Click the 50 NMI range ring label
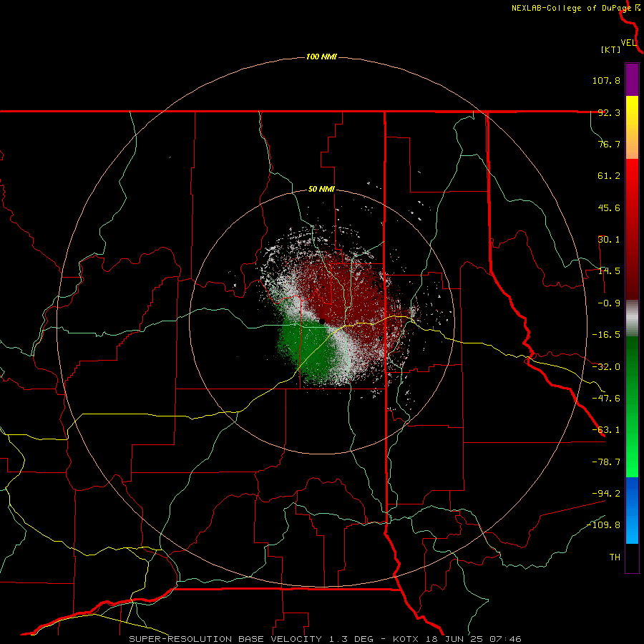The width and height of the screenshot is (644, 644). [321, 189]
